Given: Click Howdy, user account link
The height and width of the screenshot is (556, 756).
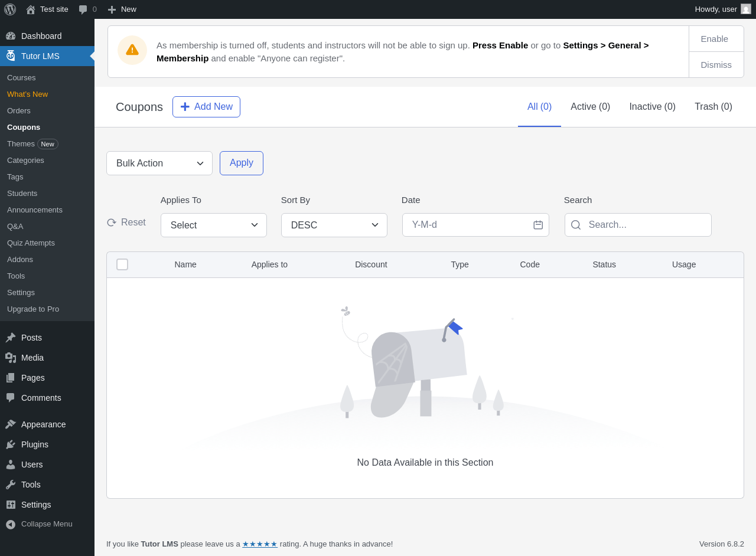Looking at the screenshot, I should coord(723,9).
